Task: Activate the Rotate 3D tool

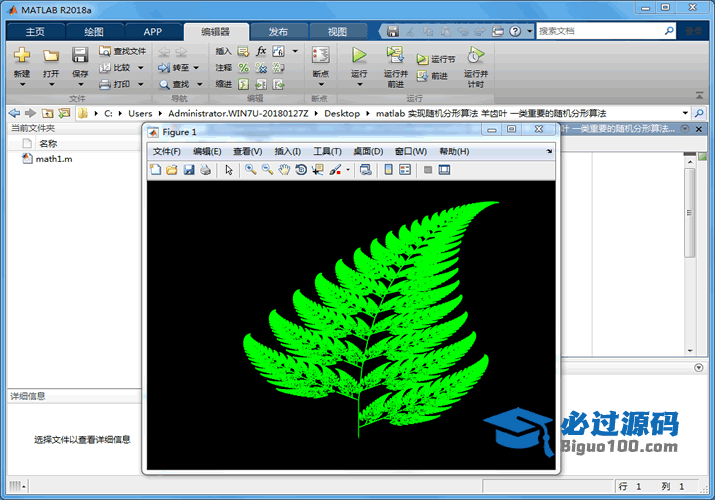Action: (x=301, y=170)
